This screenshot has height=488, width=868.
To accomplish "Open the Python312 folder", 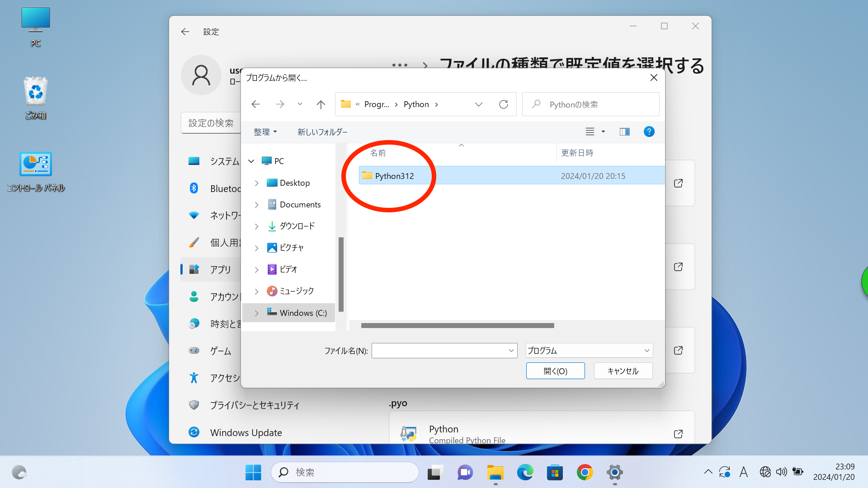I will click(394, 176).
